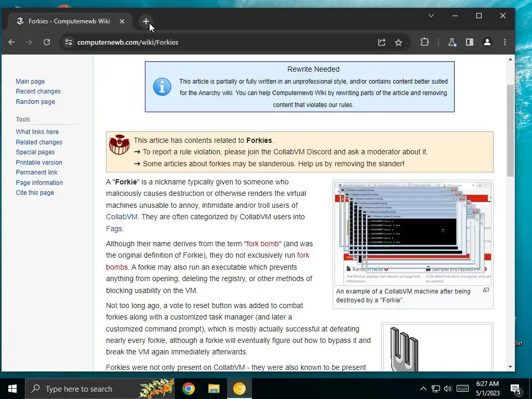Close the Forkies tab
Image resolution: width=532 pixels, height=399 pixels.
(122, 21)
